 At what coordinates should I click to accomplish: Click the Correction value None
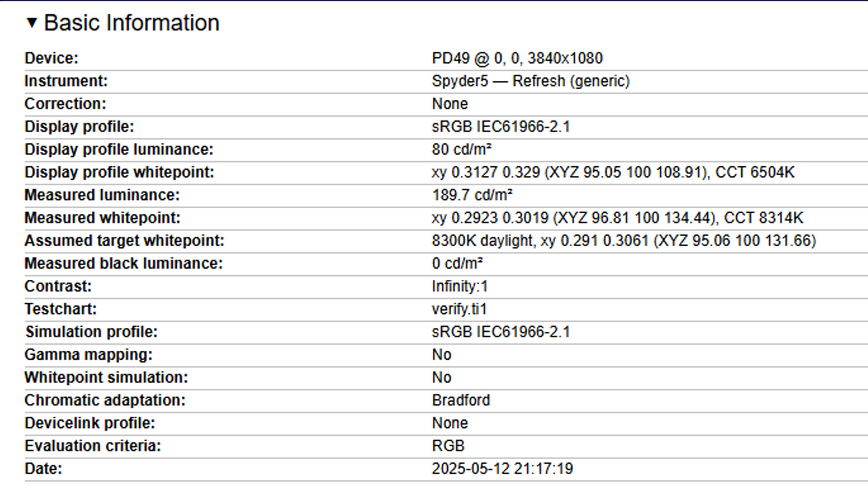tap(449, 104)
